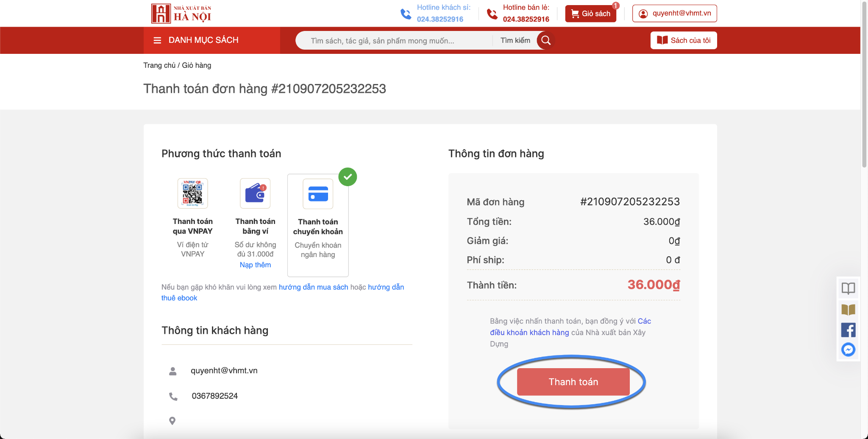Click the wholesale hotline phone icon
The width and height of the screenshot is (868, 439).
point(406,14)
